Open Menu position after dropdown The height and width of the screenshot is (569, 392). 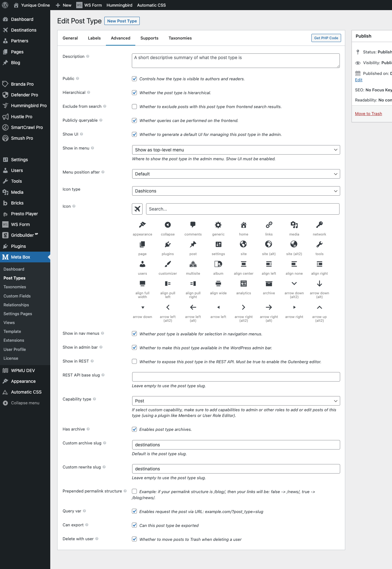236,174
